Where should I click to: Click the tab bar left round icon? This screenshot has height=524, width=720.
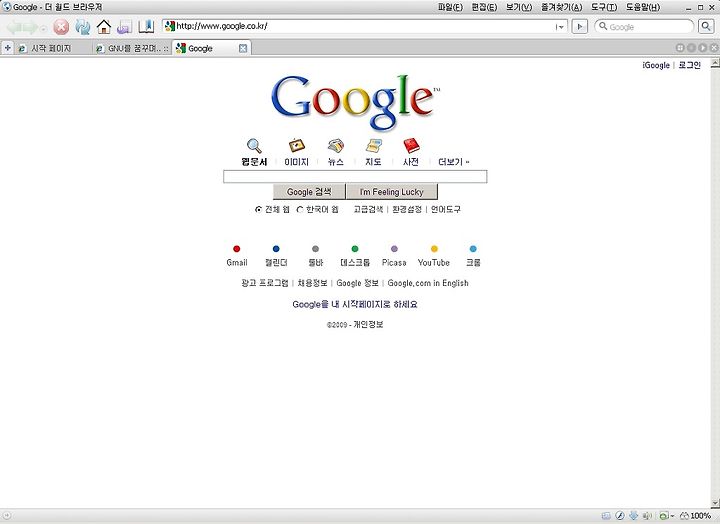[691, 48]
